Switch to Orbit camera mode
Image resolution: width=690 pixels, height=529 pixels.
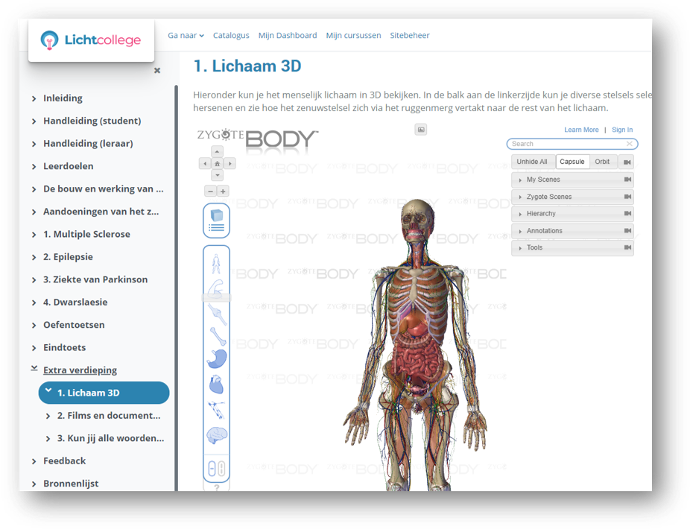602,161
